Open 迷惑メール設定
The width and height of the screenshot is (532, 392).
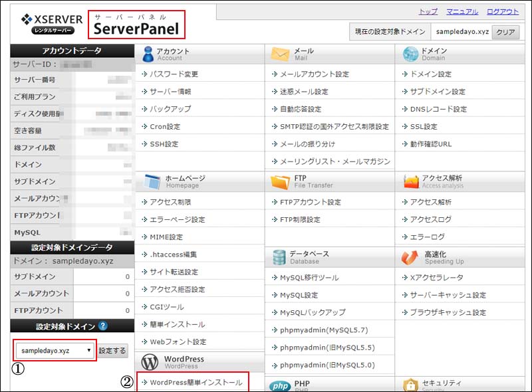point(304,92)
